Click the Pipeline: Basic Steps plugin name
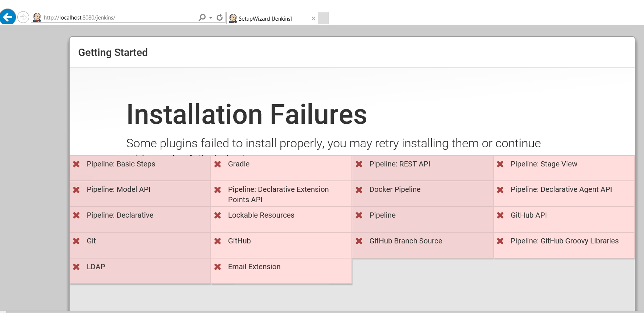Image resolution: width=644 pixels, height=313 pixels. pos(121,164)
